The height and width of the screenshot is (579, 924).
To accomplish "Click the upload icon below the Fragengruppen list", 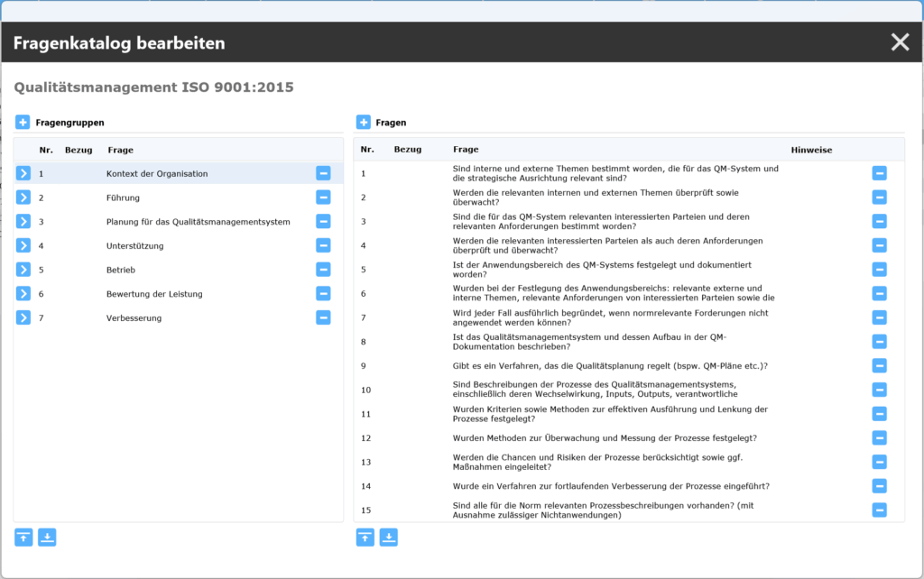I will [x=23, y=538].
